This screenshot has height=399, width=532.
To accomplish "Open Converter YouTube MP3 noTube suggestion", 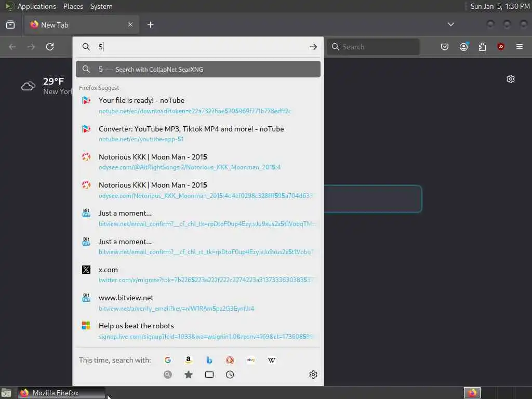I will point(198,134).
